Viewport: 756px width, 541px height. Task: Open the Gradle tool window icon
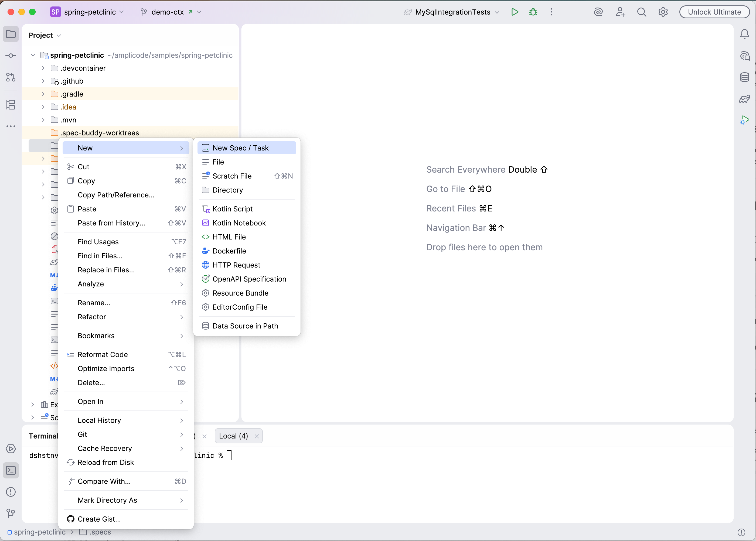[744, 99]
